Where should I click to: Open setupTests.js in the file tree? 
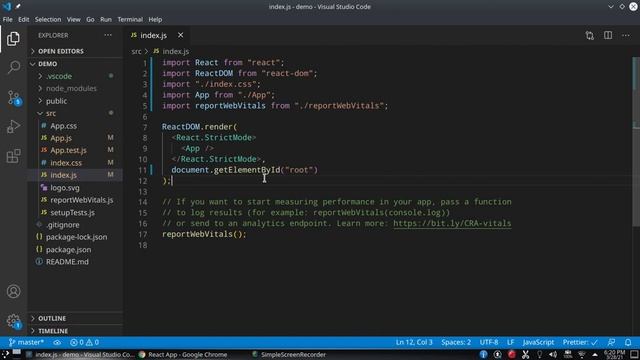pyautogui.click(x=76, y=212)
